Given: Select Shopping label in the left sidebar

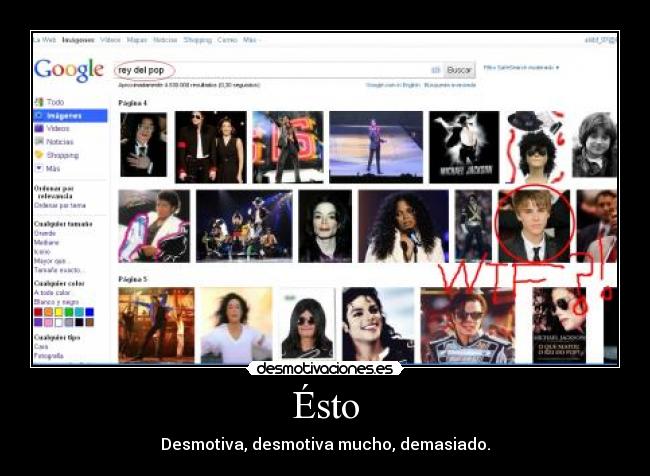Looking at the screenshot, I should (x=63, y=155).
